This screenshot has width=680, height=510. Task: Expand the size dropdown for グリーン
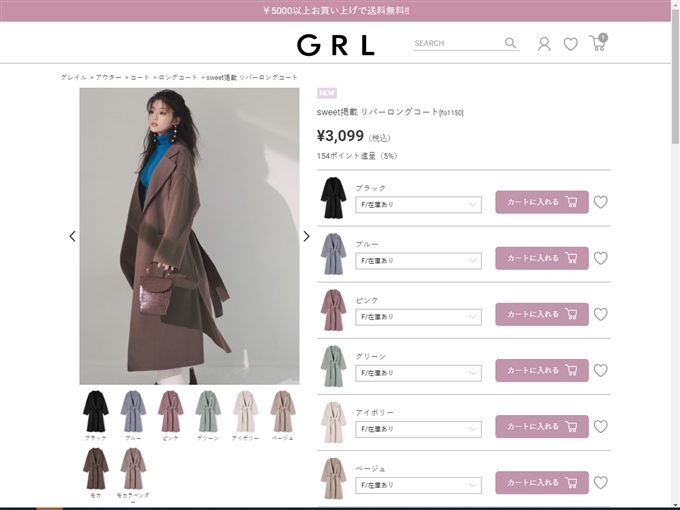tap(418, 373)
